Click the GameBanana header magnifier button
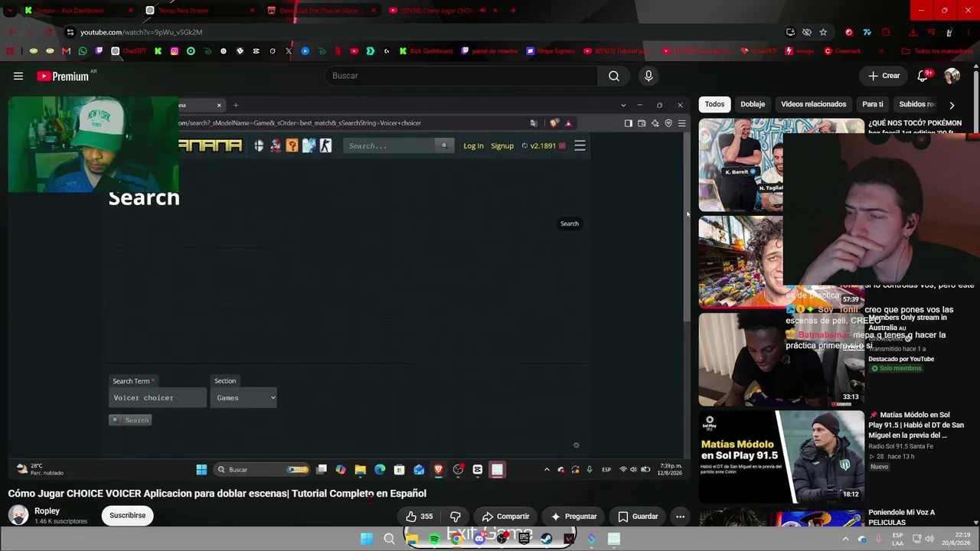This screenshot has width=980, height=551. click(x=445, y=146)
